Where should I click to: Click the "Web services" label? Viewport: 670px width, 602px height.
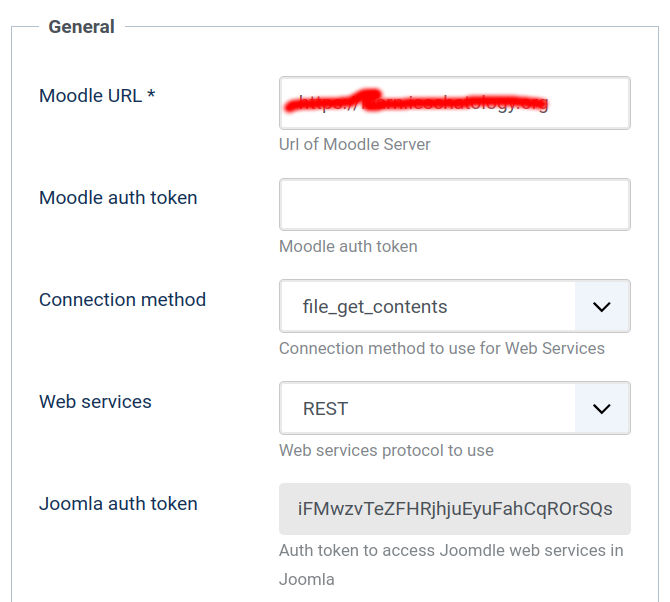pos(95,402)
